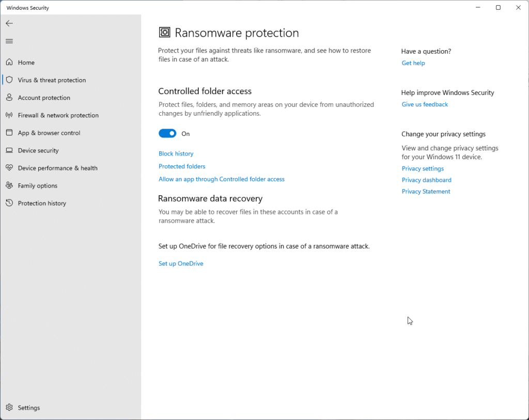Screen dimensions: 529x420
Task: Click the Set up OneDrive link
Action: (181, 263)
